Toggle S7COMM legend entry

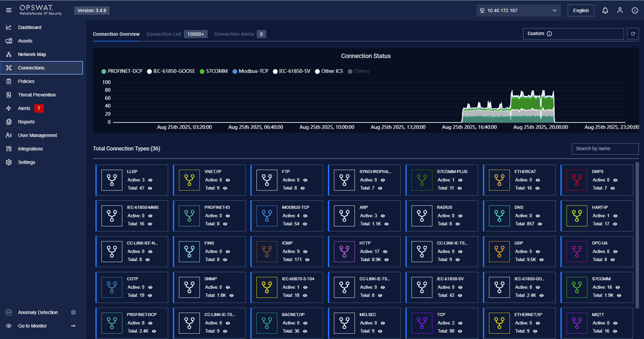[x=214, y=71]
